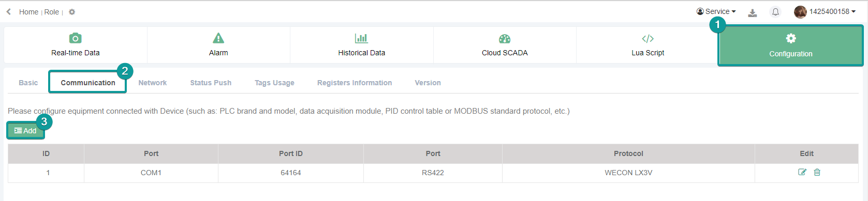Open the Configuration section
Screen dimensions: 868x201
click(x=790, y=45)
